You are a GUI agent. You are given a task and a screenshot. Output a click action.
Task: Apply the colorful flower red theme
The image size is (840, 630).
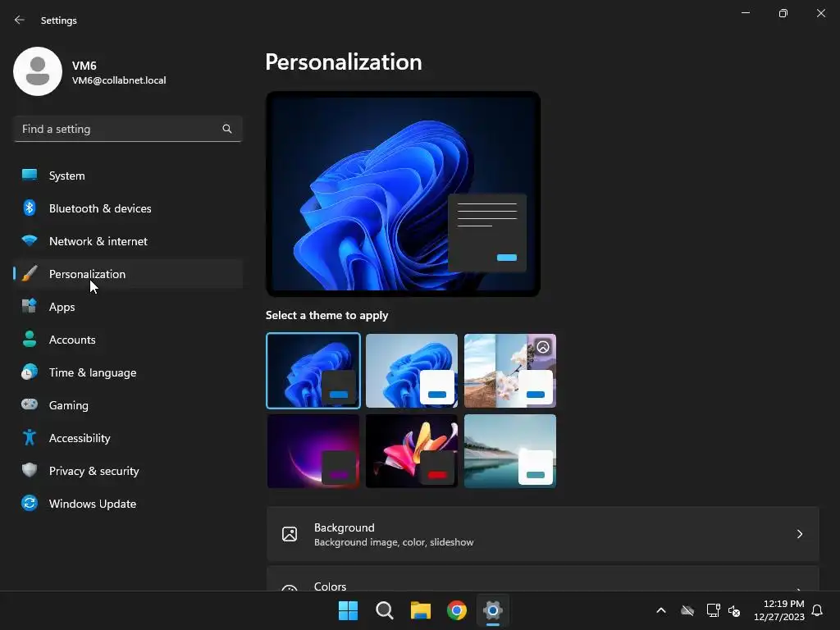click(x=412, y=451)
